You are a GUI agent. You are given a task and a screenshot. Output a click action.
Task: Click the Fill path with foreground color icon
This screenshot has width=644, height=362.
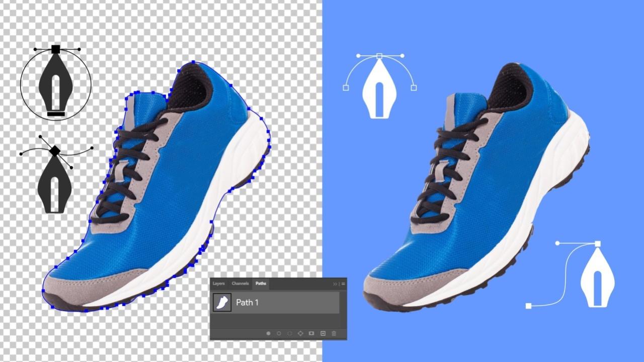[x=268, y=333]
